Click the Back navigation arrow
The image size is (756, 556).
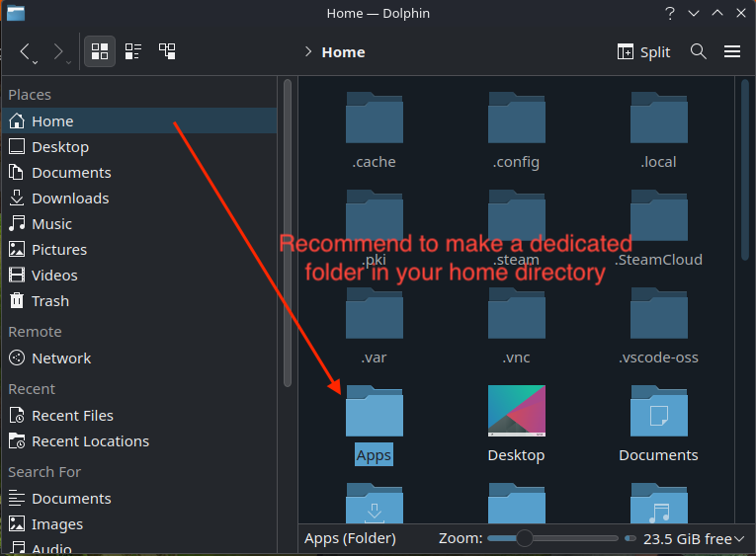(27, 51)
